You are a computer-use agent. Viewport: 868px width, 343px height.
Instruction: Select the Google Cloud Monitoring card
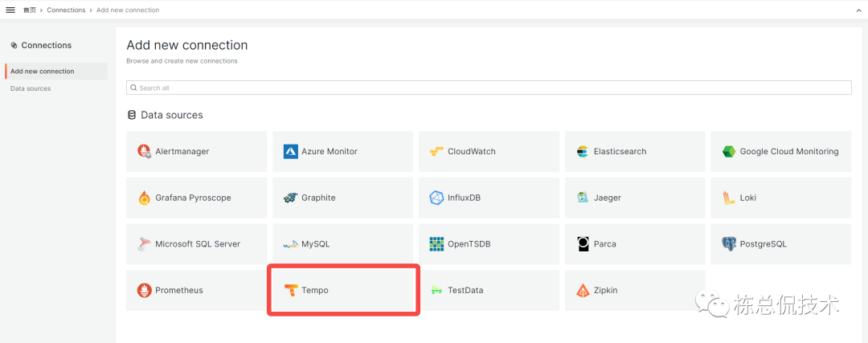(x=780, y=151)
